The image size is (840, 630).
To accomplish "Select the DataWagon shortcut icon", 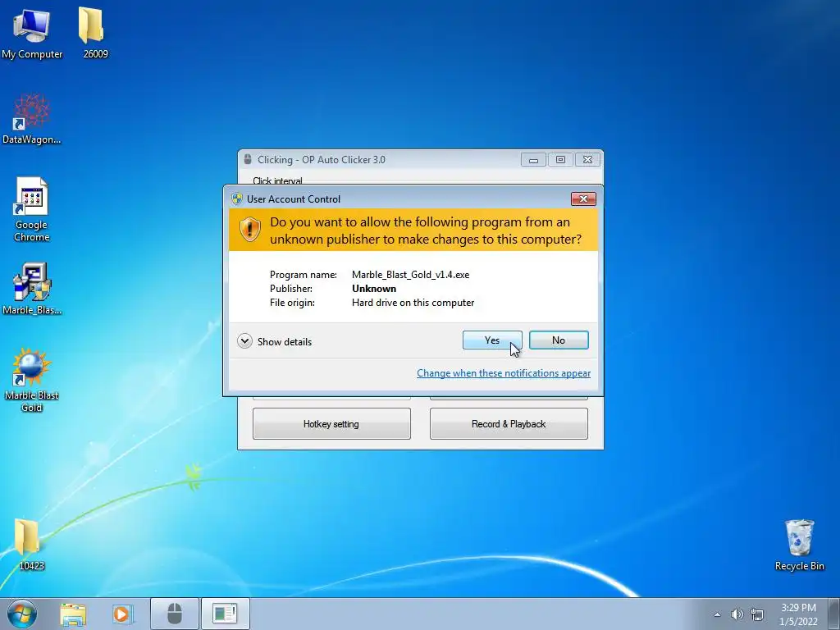I will (32, 119).
